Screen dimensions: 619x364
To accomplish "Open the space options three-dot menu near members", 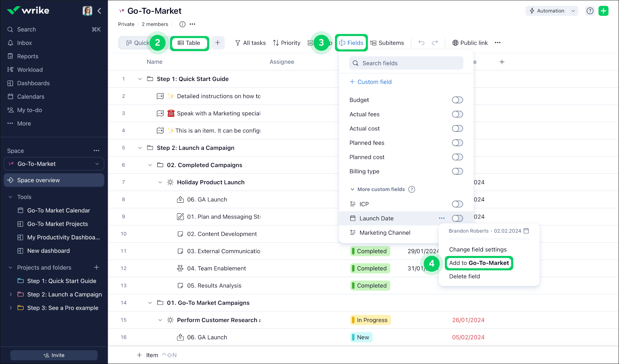I will (192, 24).
